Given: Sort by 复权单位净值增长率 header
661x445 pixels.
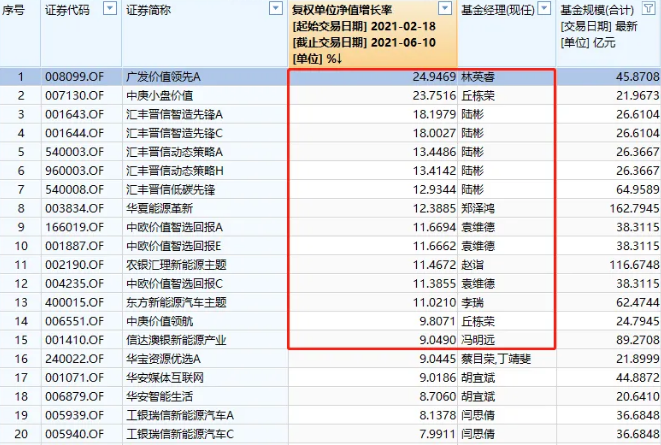Looking at the screenshot, I should [x=342, y=10].
